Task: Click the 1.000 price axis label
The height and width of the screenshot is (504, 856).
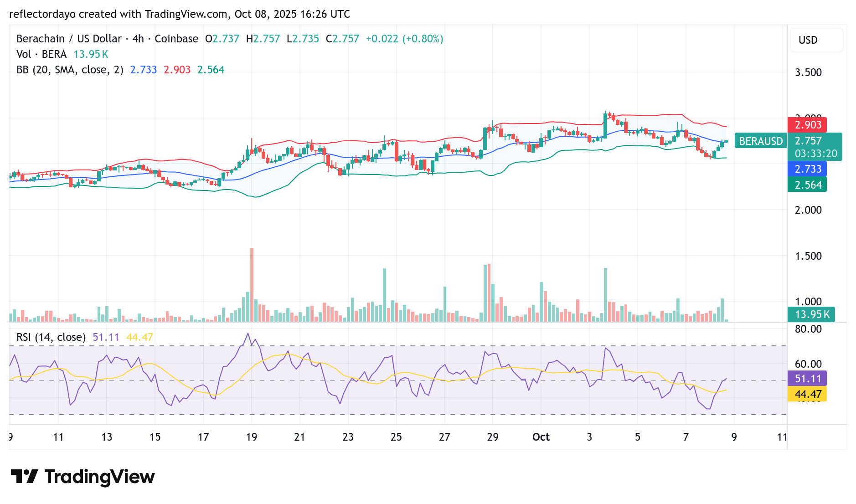Action: [x=808, y=302]
